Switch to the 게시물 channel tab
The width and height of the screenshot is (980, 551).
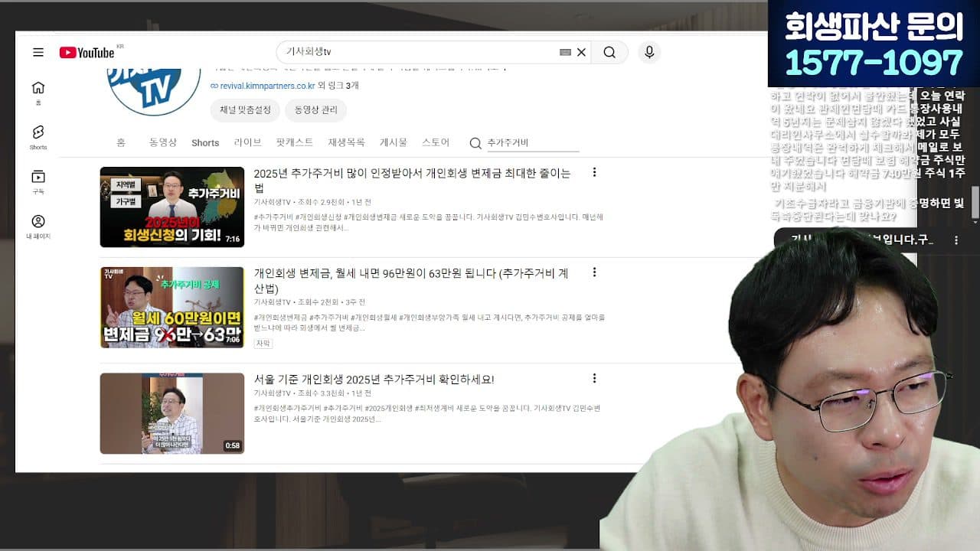(x=394, y=142)
